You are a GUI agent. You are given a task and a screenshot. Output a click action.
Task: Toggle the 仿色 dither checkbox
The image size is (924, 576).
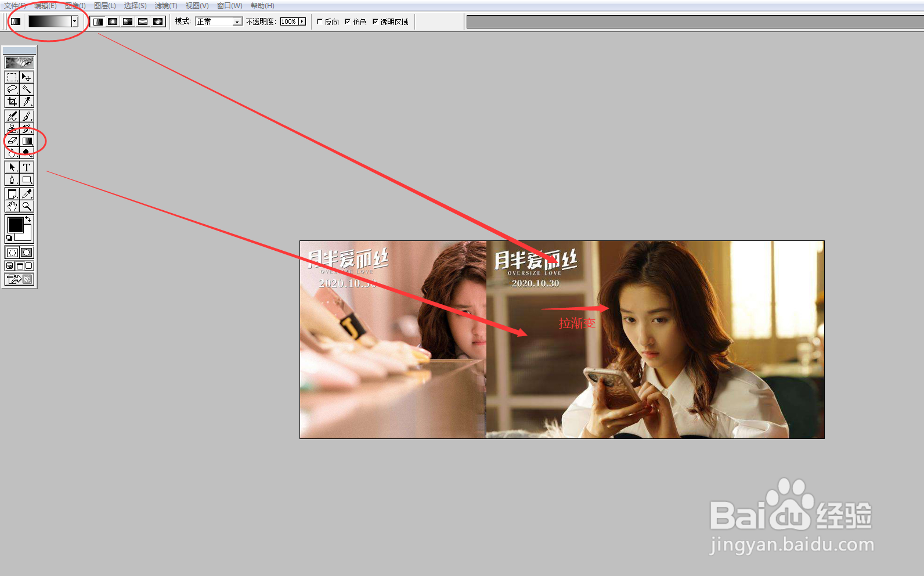click(348, 21)
